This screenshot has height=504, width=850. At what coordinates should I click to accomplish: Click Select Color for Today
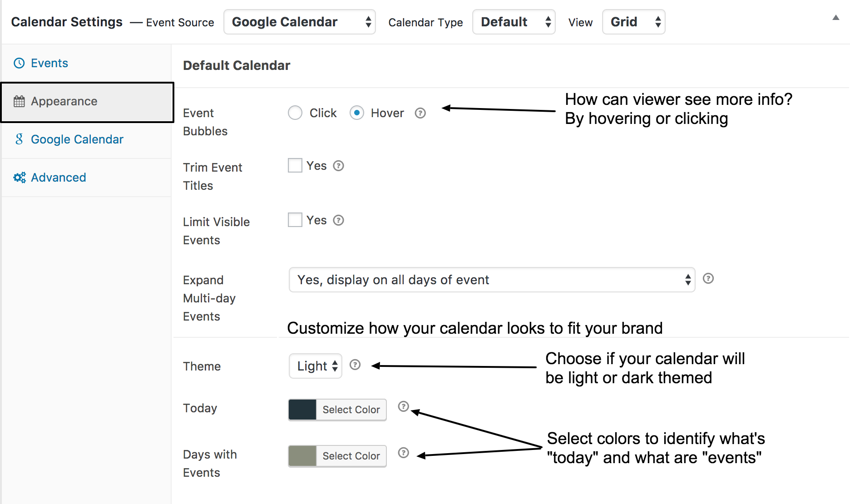tap(351, 410)
